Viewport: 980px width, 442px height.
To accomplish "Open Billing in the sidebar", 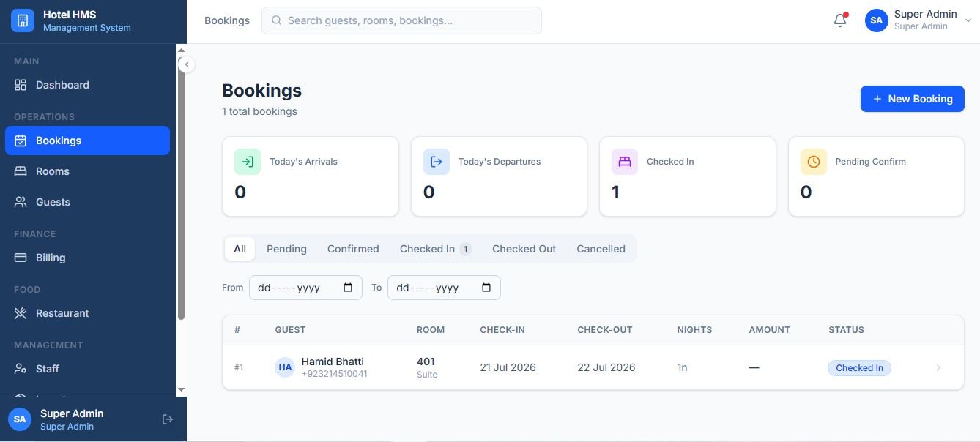I will click(x=87, y=258).
